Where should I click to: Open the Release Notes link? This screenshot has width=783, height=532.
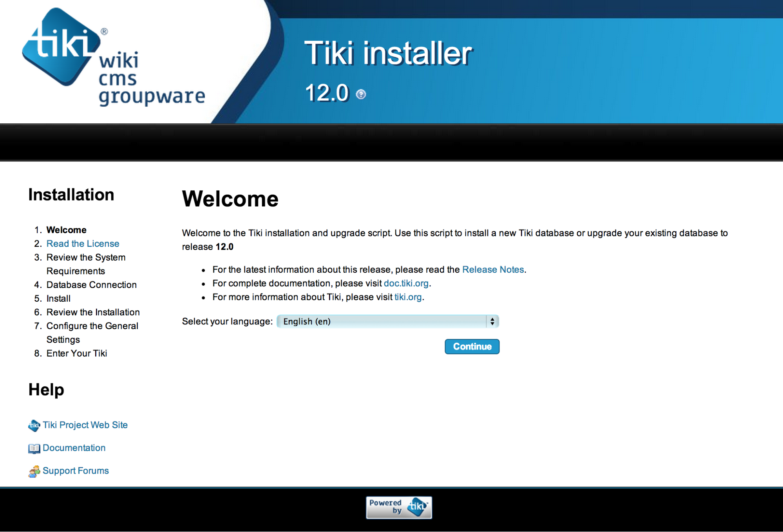pyautogui.click(x=493, y=270)
